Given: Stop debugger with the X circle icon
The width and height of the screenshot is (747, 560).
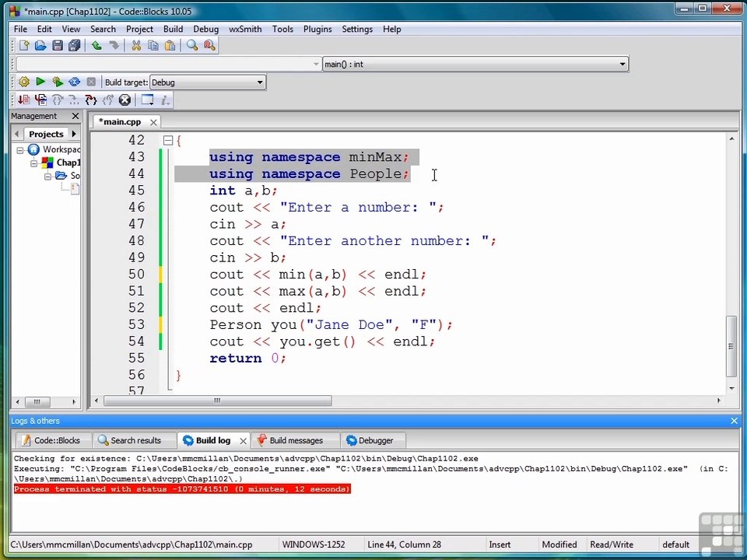Looking at the screenshot, I should pos(124,100).
